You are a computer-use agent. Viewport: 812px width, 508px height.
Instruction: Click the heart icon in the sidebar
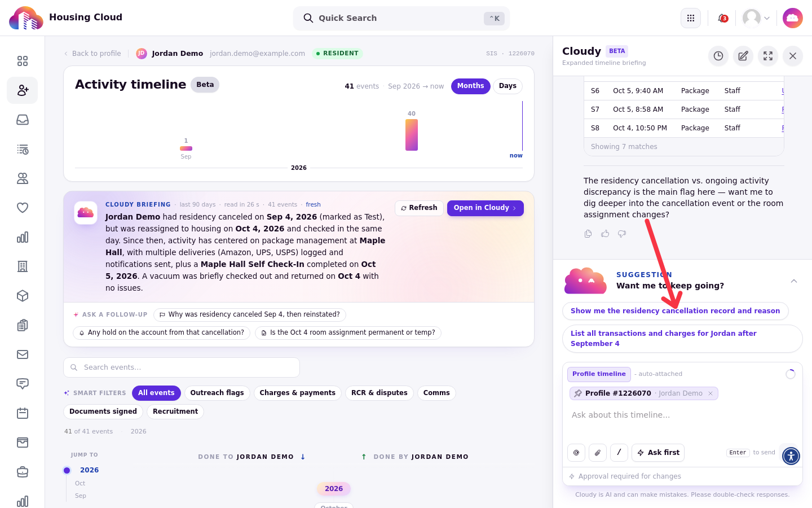[x=23, y=208]
